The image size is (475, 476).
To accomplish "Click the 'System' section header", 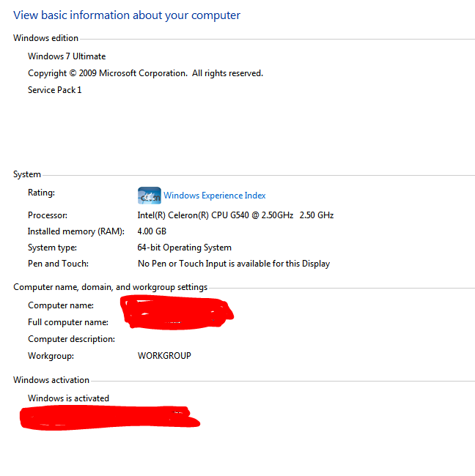I will (x=26, y=174).
